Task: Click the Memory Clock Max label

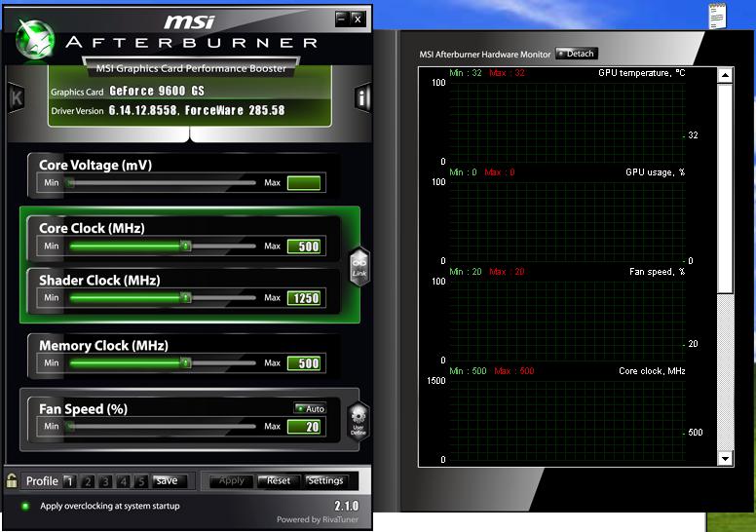Action: [272, 362]
